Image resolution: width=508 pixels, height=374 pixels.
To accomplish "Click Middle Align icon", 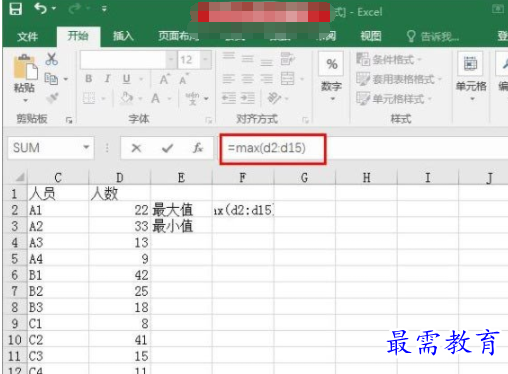I will click(247, 59).
